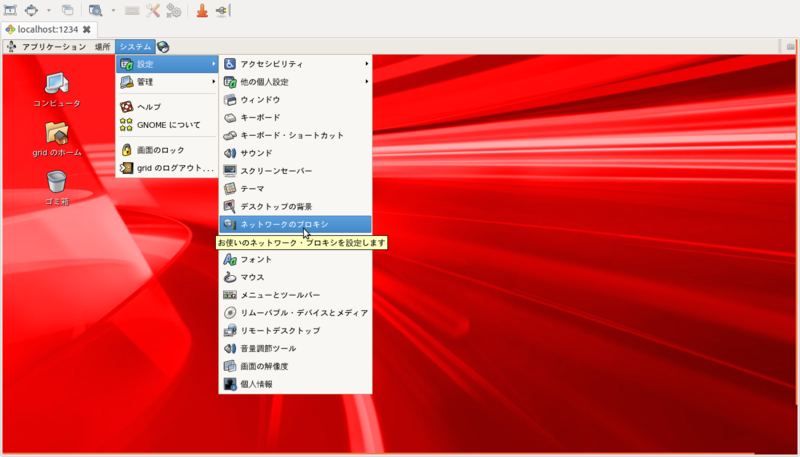Click the リムーバブル・デバイスとメディア disc icon
The width and height of the screenshot is (800, 457).
pyautogui.click(x=230, y=313)
